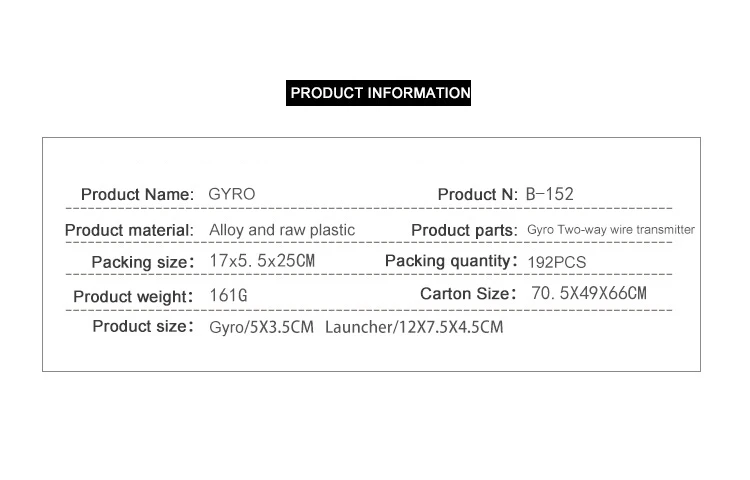Select the Packing size label
Image resolution: width=750 pixels, height=480 pixels.
click(143, 262)
